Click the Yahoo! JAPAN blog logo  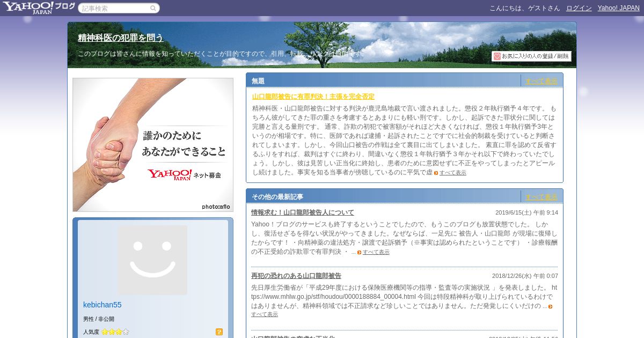(39, 8)
